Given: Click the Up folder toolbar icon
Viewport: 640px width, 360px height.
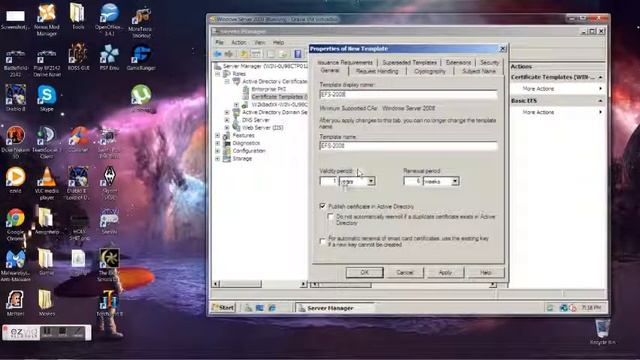Looking at the screenshot, I should pos(244,54).
